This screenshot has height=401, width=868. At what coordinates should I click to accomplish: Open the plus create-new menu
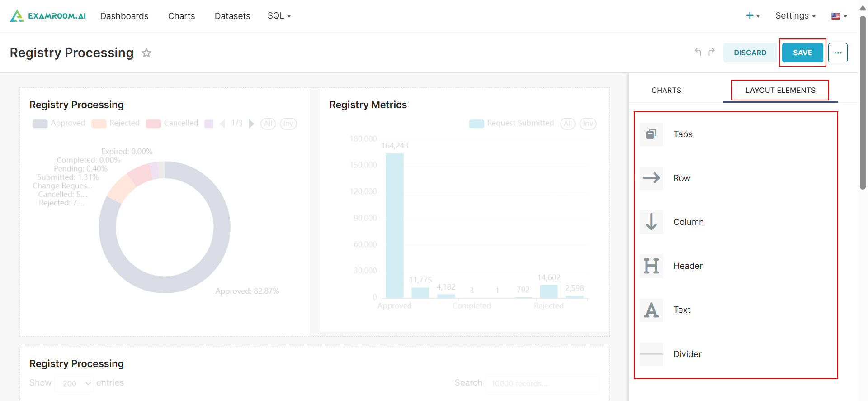point(753,16)
